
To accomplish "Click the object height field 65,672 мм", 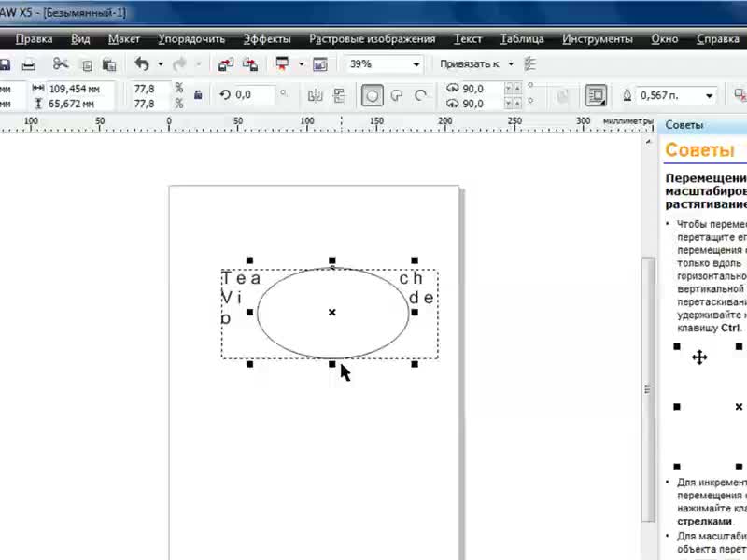I will click(80, 104).
